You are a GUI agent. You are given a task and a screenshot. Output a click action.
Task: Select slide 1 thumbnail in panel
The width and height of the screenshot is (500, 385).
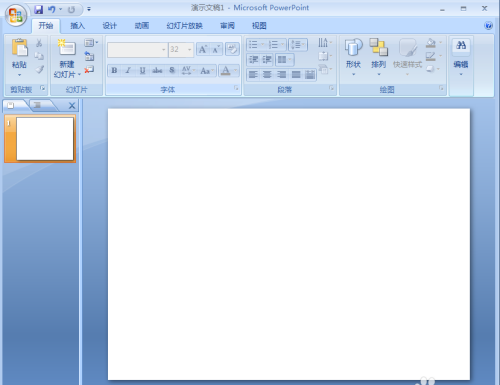40,139
